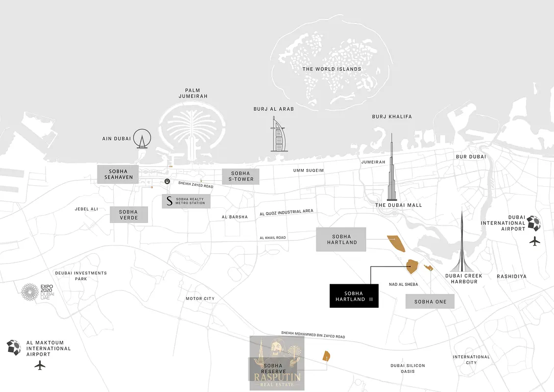Click the gold Sobha One plot shape
554x392 pixels.
[x=429, y=268]
